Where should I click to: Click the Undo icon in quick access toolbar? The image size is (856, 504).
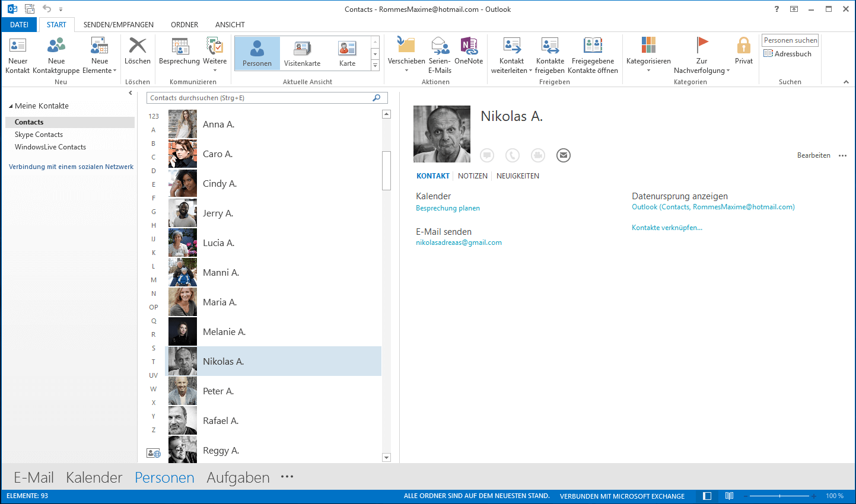(x=47, y=9)
